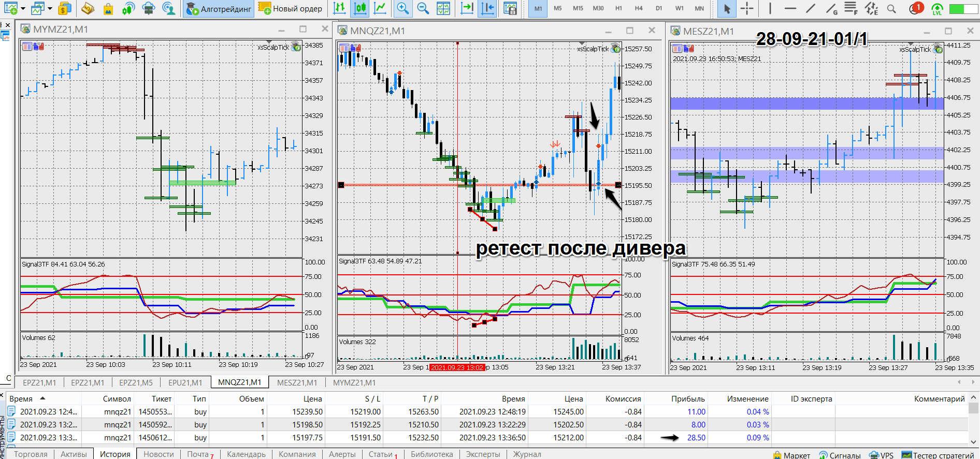The image size is (980, 459).
Task: Open the chart templates icon
Action: pyautogui.click(x=510, y=8)
